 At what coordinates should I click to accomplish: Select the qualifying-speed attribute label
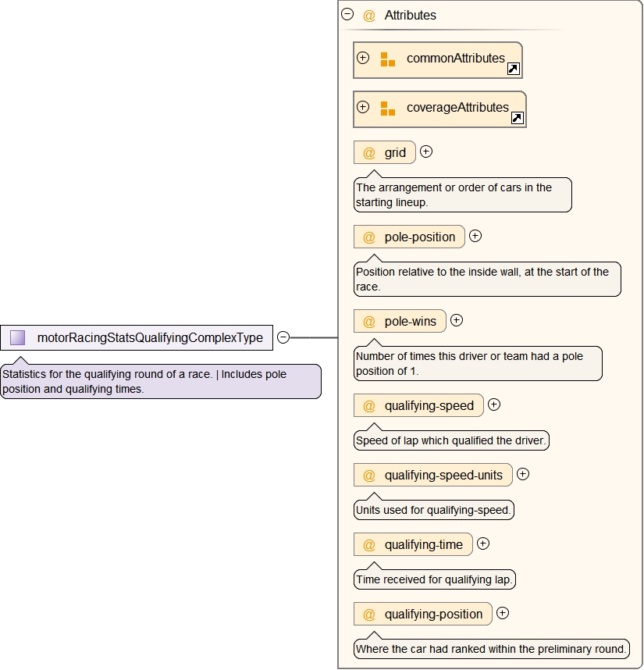(x=429, y=406)
